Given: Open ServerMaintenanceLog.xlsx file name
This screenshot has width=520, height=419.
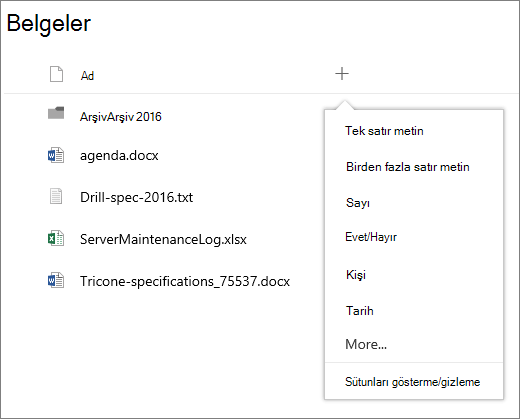Looking at the screenshot, I should [x=163, y=239].
